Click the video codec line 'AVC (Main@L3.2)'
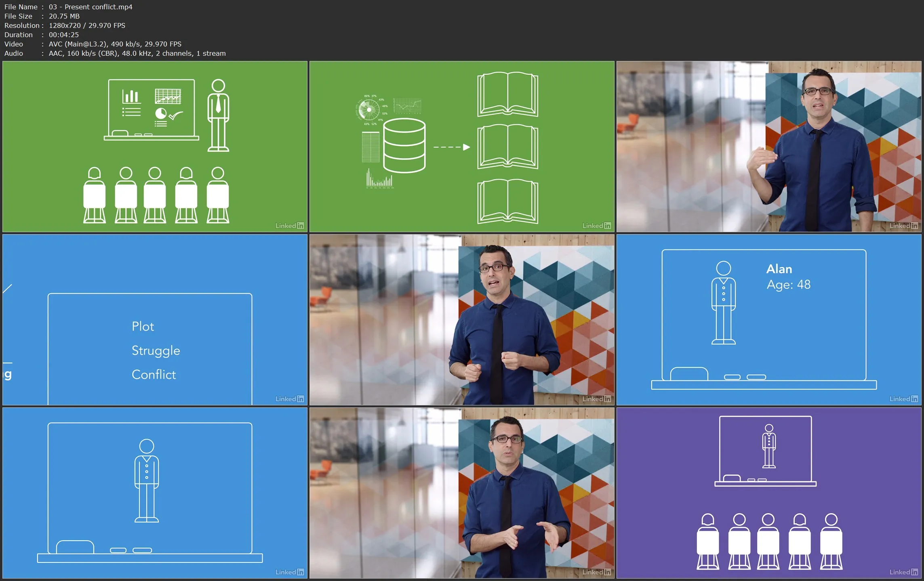 click(x=77, y=44)
